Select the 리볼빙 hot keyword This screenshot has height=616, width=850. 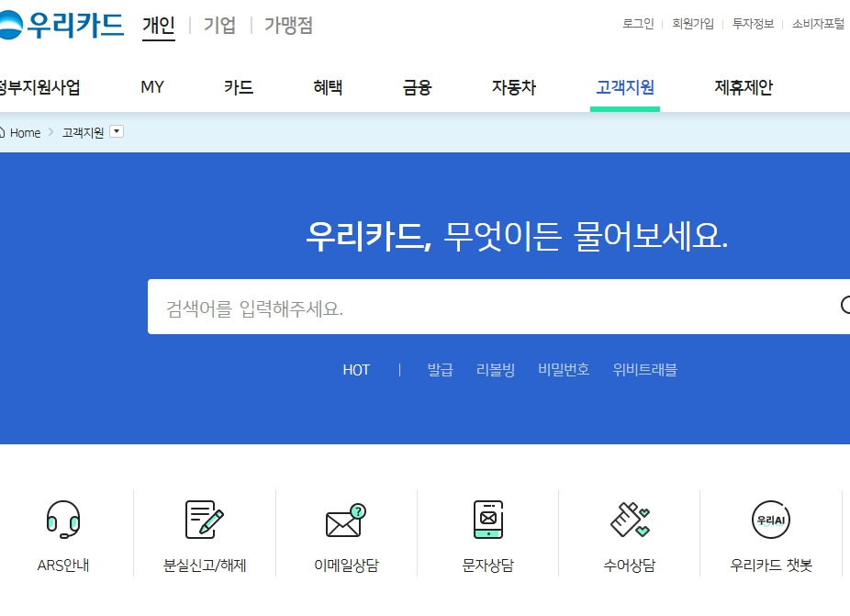[x=496, y=370]
